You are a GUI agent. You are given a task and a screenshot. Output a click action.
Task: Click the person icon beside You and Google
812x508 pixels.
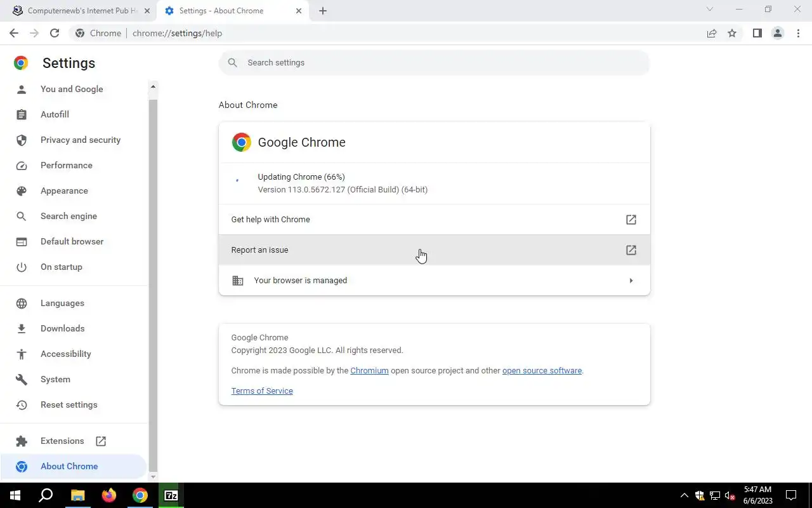[x=22, y=89]
